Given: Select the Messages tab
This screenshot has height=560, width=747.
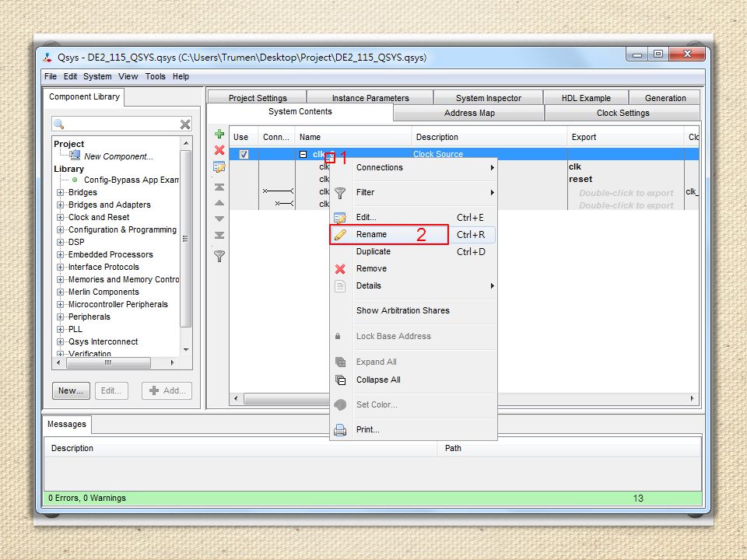Looking at the screenshot, I should click(x=67, y=425).
